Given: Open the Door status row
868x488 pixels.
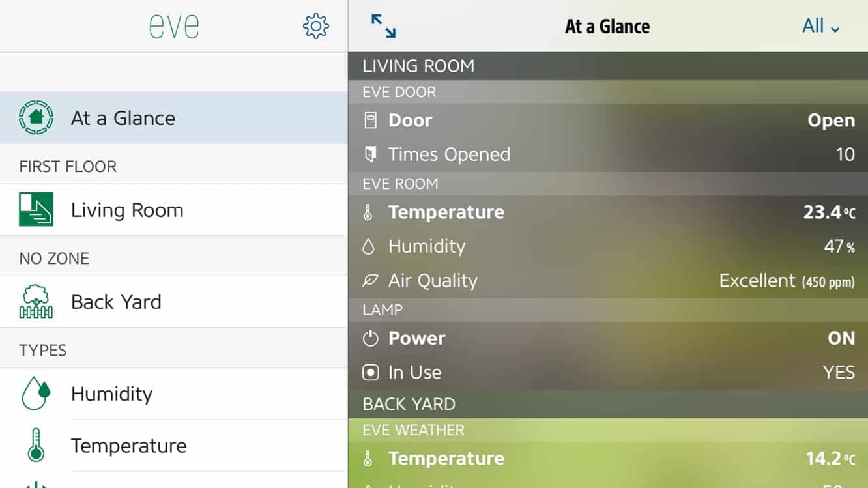Looking at the screenshot, I should [x=607, y=121].
